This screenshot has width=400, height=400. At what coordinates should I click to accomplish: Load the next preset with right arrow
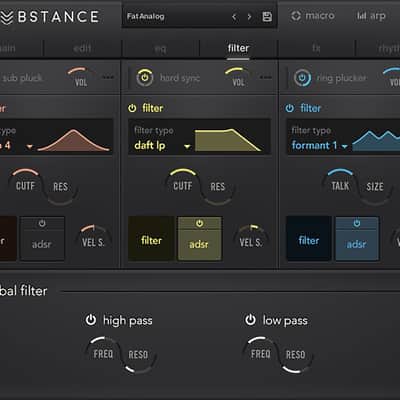click(249, 17)
